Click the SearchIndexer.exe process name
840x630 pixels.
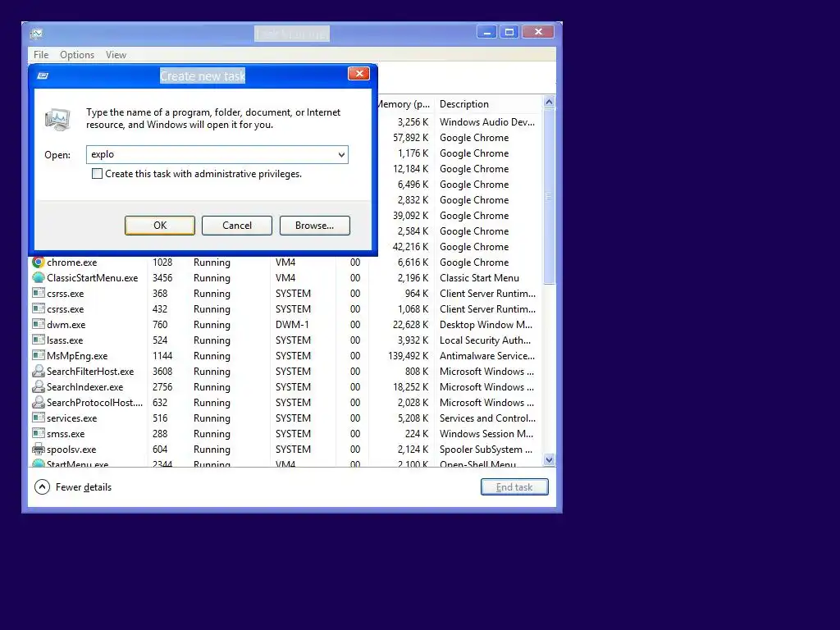pos(84,387)
